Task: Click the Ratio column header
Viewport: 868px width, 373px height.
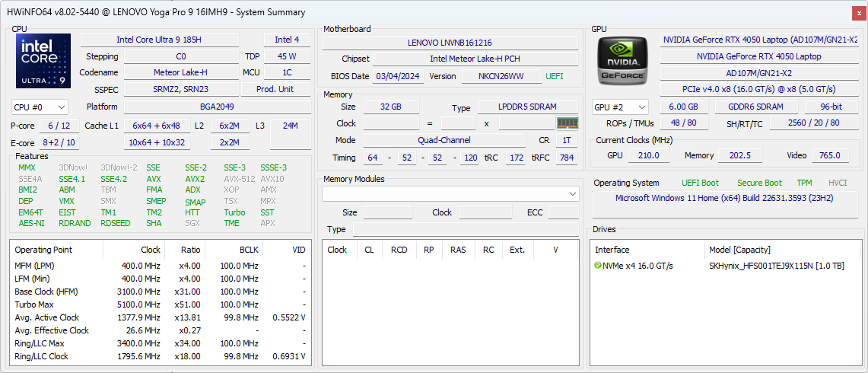Action: click(190, 250)
